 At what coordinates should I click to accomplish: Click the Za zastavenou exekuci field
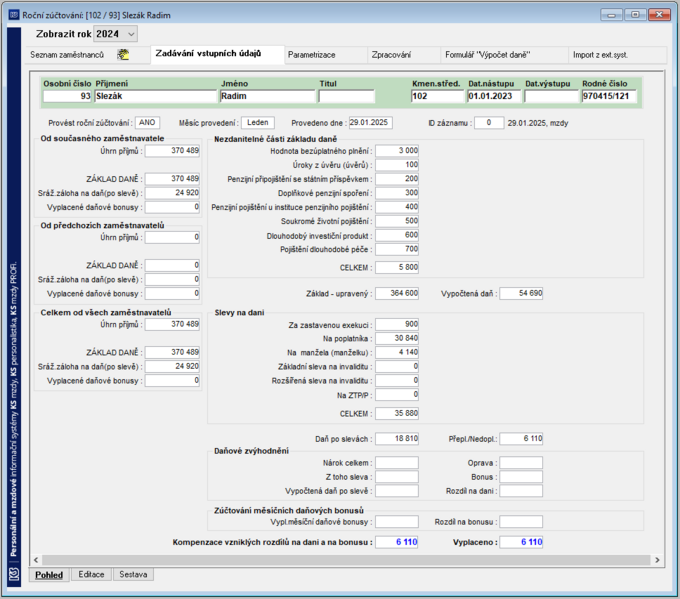coord(397,324)
